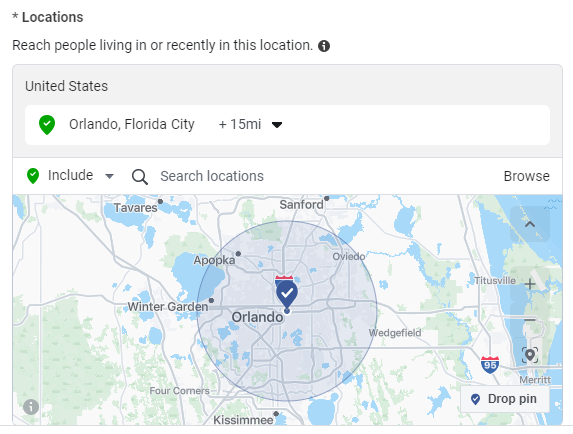This screenshot has width=573, height=434.
Task: Click the green pin next to Orlando
Action: coord(47,125)
